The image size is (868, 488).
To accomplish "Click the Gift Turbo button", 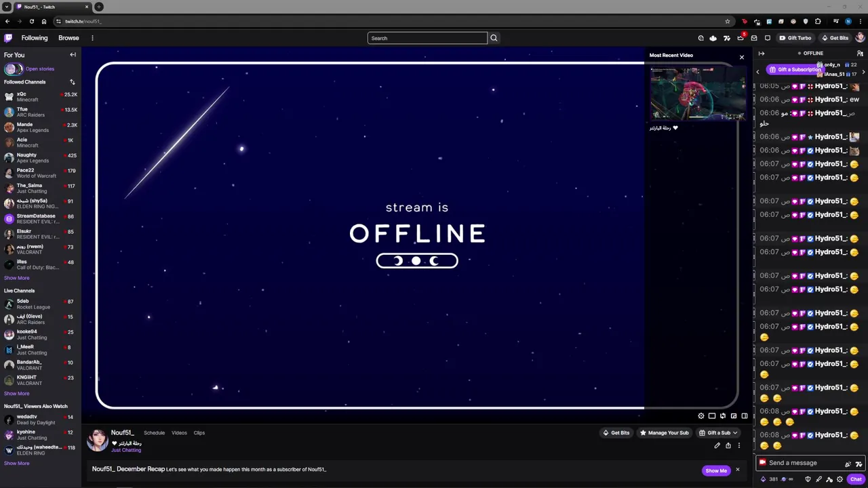I will pyautogui.click(x=795, y=38).
